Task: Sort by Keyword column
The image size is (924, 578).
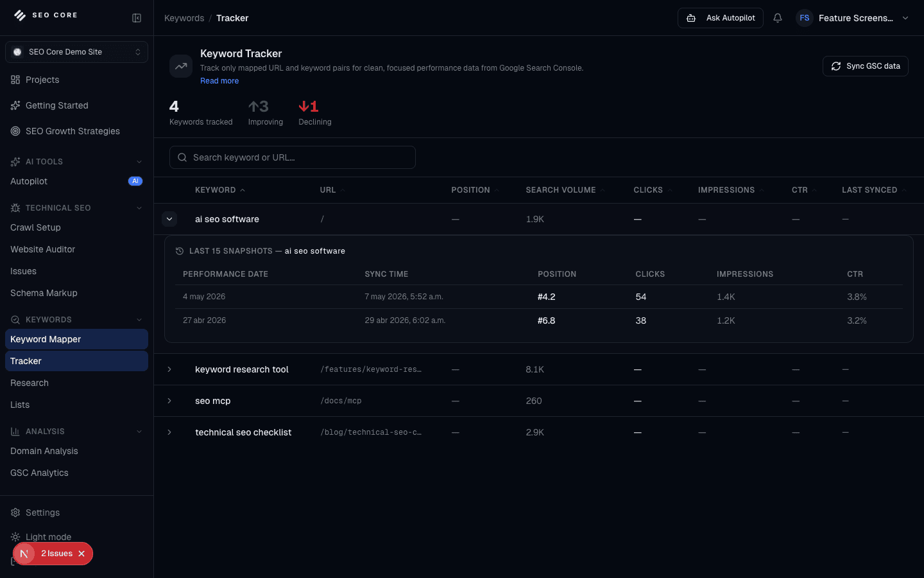Action: click(x=220, y=190)
